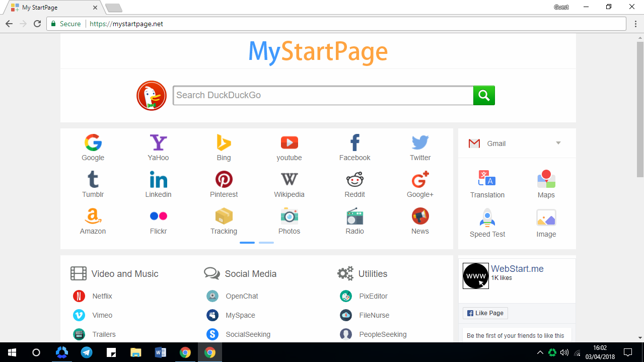
Task: Open the Wikipedia shortcut
Action: coord(289,179)
